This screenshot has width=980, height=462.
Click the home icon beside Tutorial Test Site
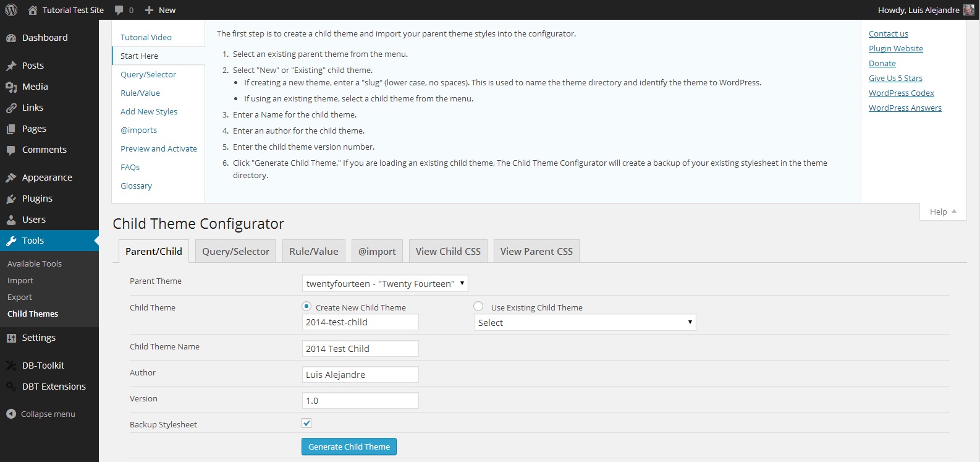[x=33, y=10]
